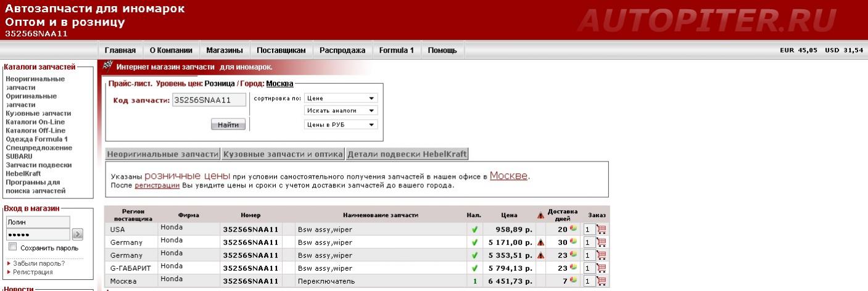Viewport: 868px width, 291px height.
Task: Expand the Искать аналоги dropdown
Action: tap(341, 110)
